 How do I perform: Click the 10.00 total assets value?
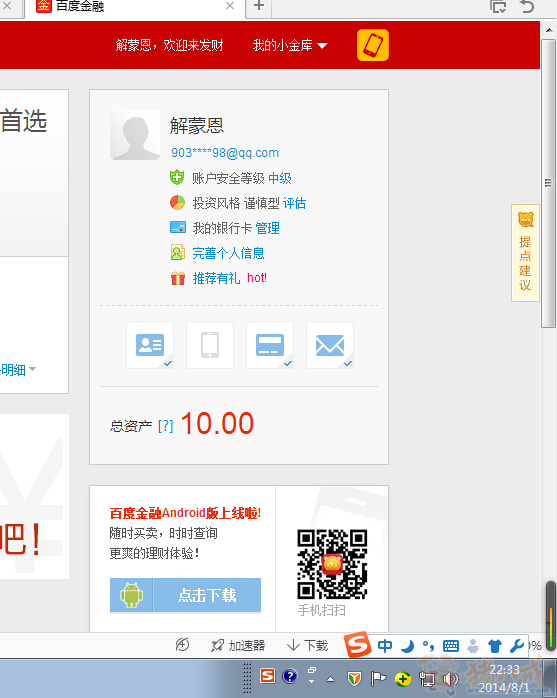click(x=217, y=423)
